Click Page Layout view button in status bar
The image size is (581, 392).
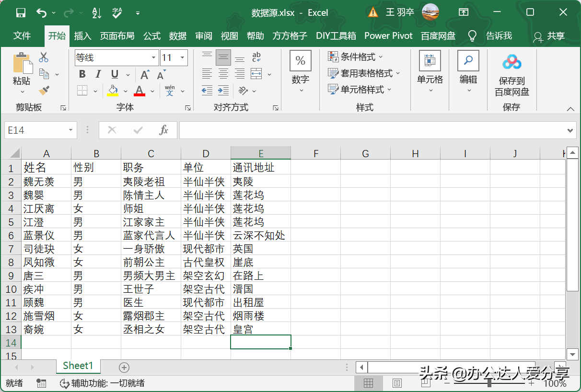coord(397,383)
